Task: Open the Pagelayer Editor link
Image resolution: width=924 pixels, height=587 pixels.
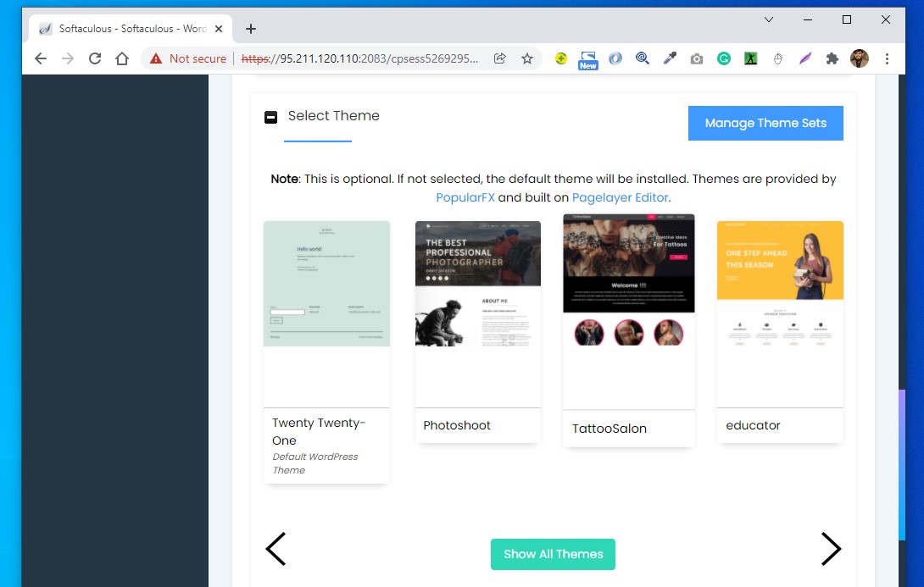Action: pyautogui.click(x=620, y=197)
